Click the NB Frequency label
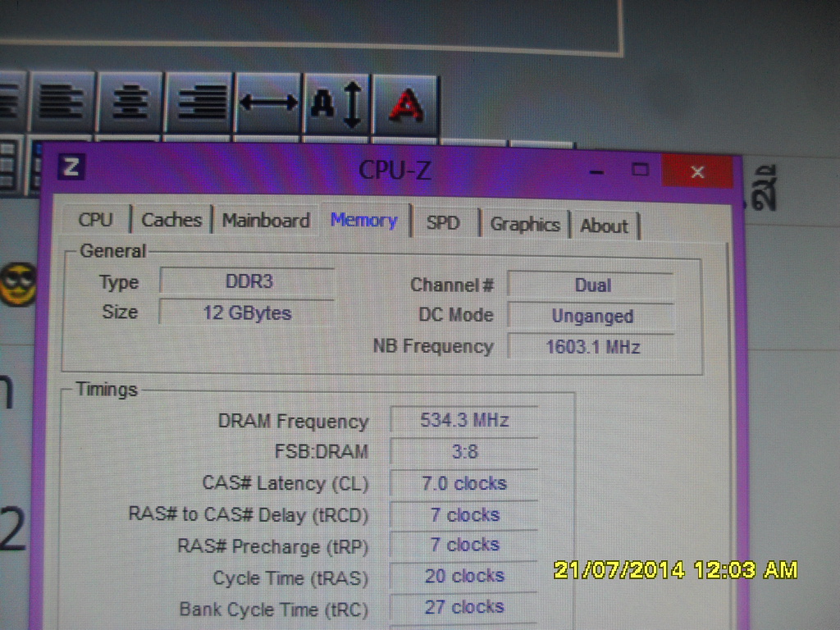Viewport: 840px width, 630px height. [x=433, y=347]
